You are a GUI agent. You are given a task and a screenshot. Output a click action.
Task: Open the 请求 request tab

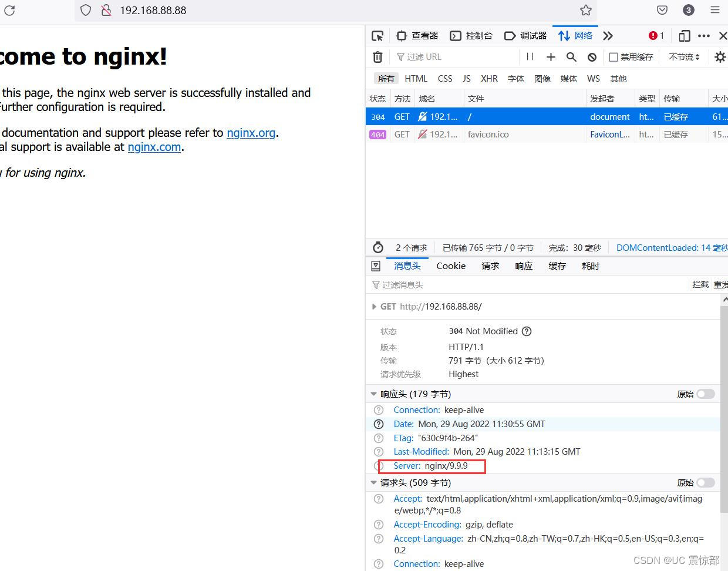pos(490,266)
